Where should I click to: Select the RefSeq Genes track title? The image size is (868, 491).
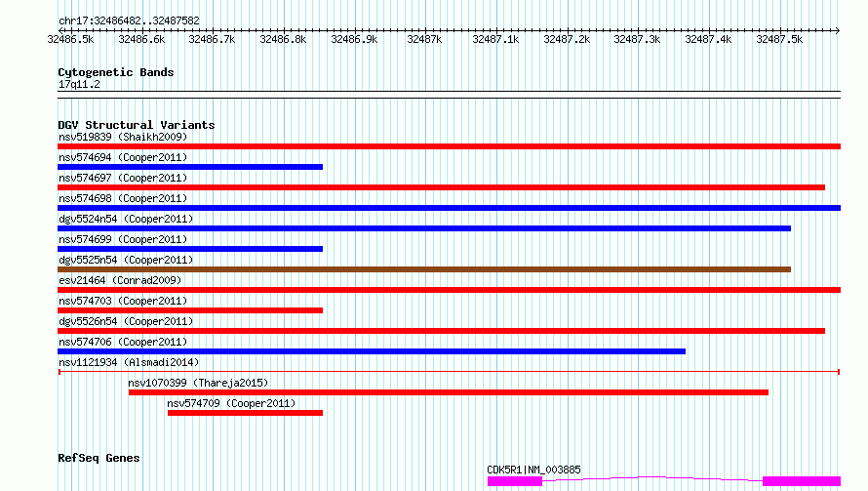[x=99, y=458]
